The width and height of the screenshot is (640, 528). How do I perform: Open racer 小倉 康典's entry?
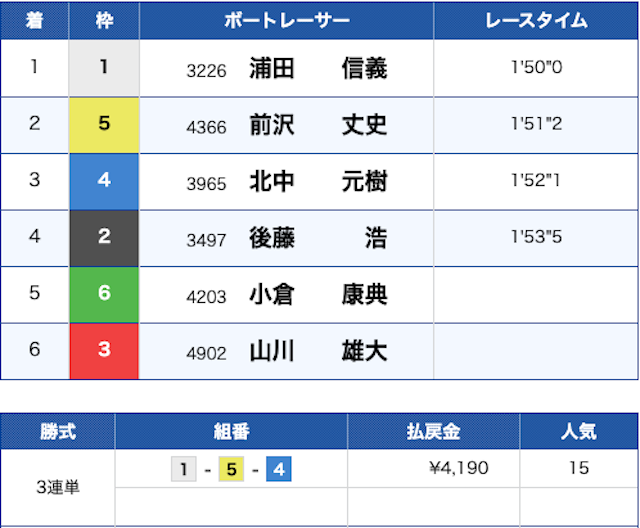(x=318, y=295)
